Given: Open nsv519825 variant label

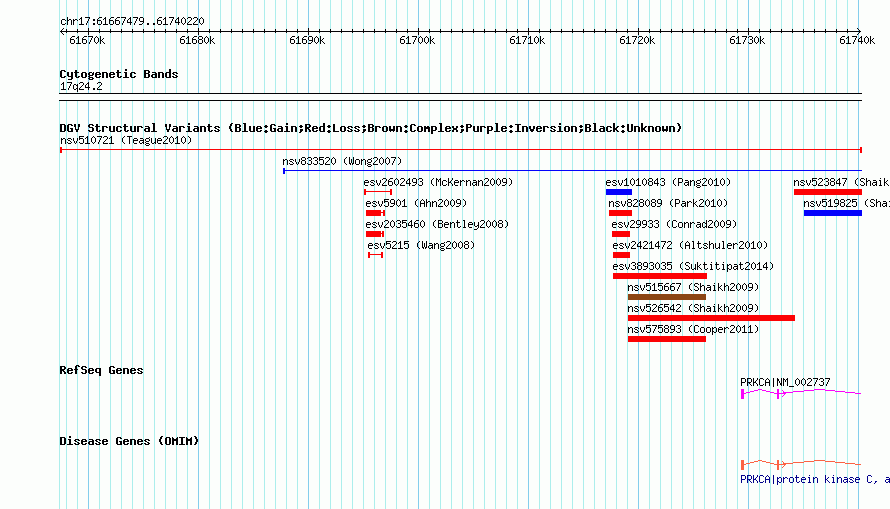Looking at the screenshot, I should [x=846, y=203].
